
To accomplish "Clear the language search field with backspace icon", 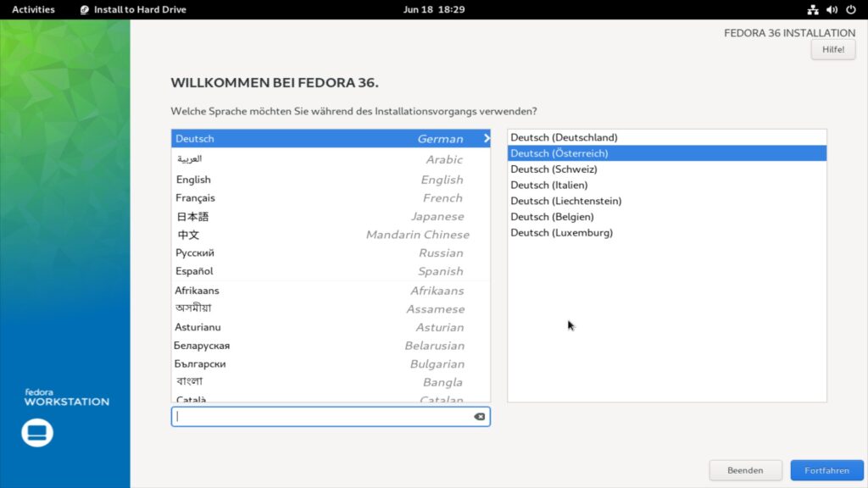I will (480, 417).
